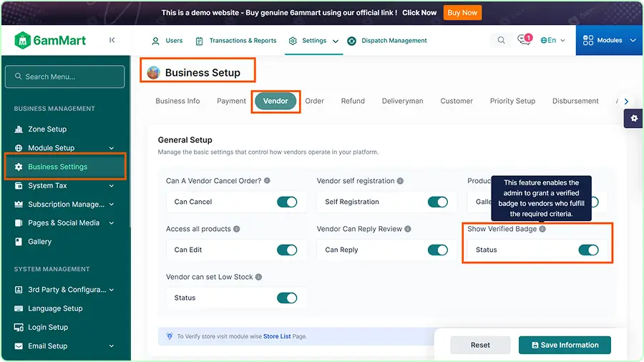Open Dispatch Management in top navigation

click(x=387, y=41)
